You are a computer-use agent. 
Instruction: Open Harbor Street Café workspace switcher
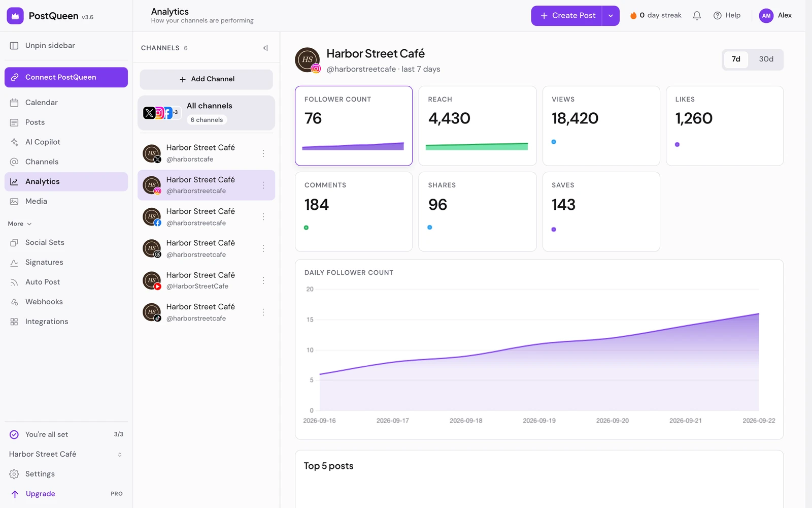[66, 454]
